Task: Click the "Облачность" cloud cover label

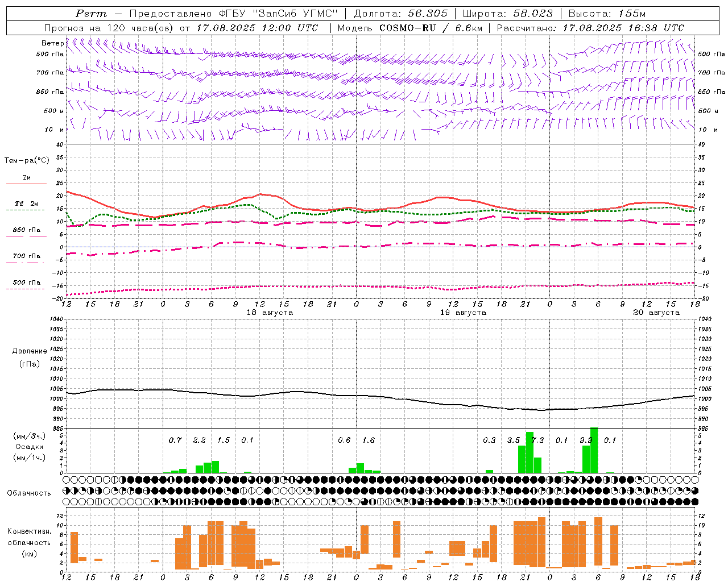Action: [x=29, y=493]
